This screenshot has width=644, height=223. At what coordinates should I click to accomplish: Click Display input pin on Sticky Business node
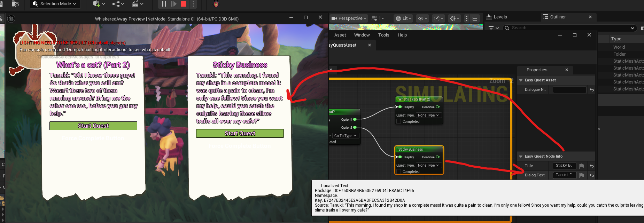(x=399, y=157)
